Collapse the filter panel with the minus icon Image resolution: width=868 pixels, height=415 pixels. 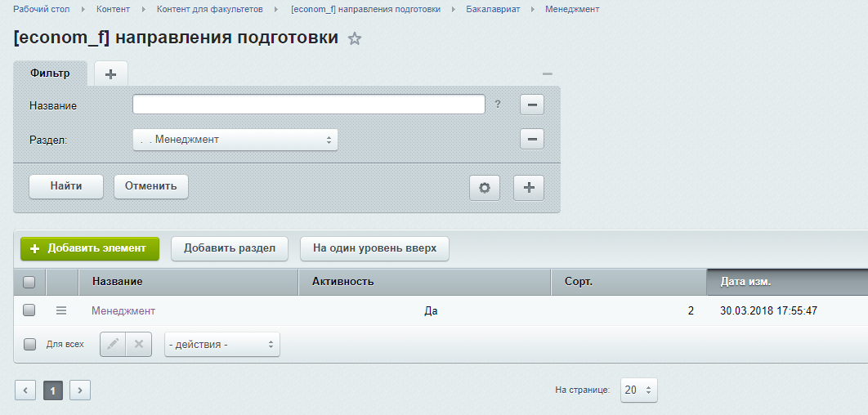click(547, 74)
